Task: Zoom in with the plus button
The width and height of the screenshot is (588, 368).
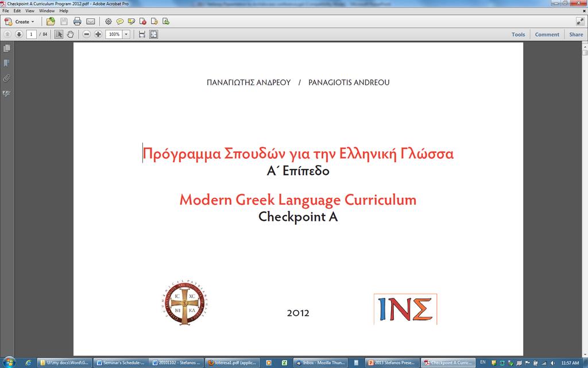Action: click(x=98, y=34)
